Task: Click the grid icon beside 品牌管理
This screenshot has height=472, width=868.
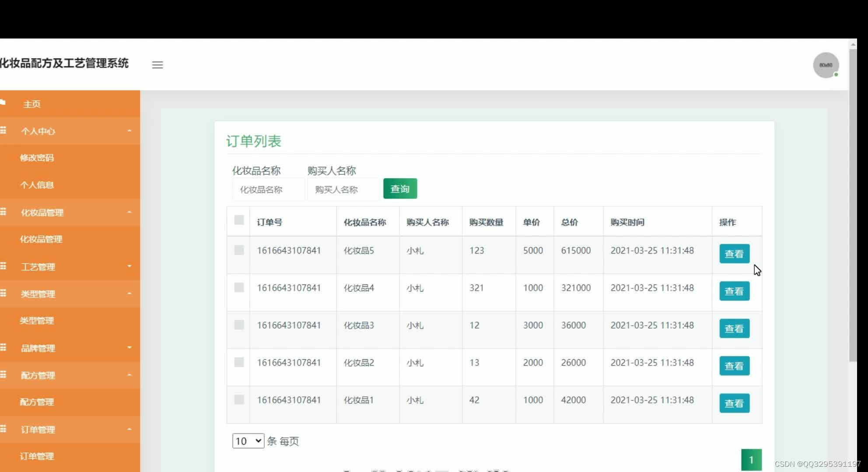Action: click(x=3, y=347)
